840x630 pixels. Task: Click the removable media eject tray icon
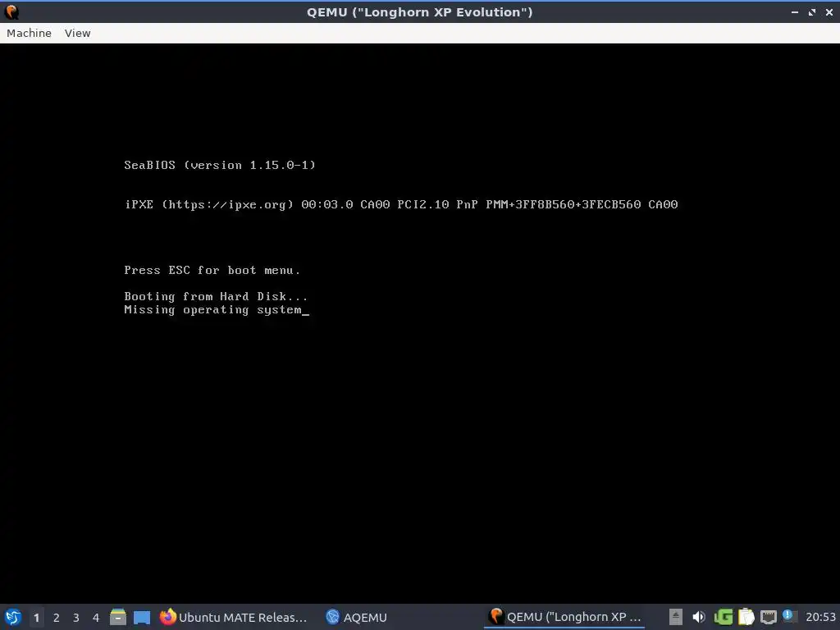pyautogui.click(x=676, y=617)
